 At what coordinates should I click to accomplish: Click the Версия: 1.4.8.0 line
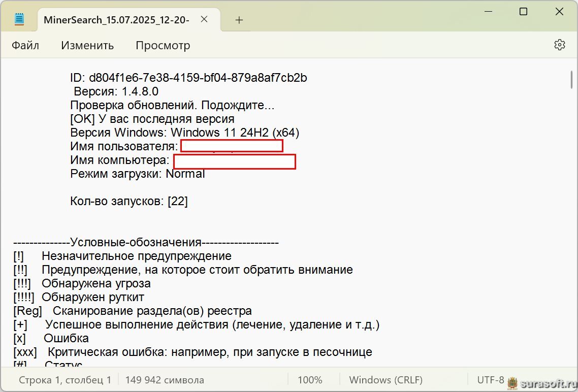pos(116,91)
